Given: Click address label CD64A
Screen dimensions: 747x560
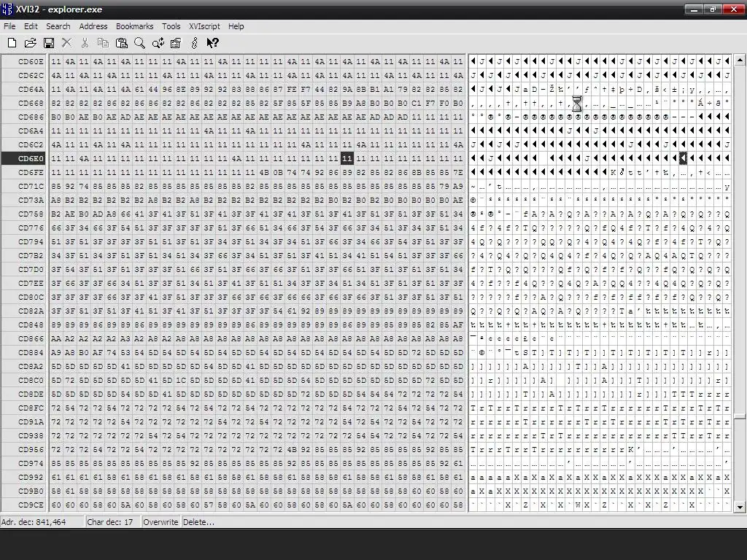Looking at the screenshot, I should click(x=31, y=89).
